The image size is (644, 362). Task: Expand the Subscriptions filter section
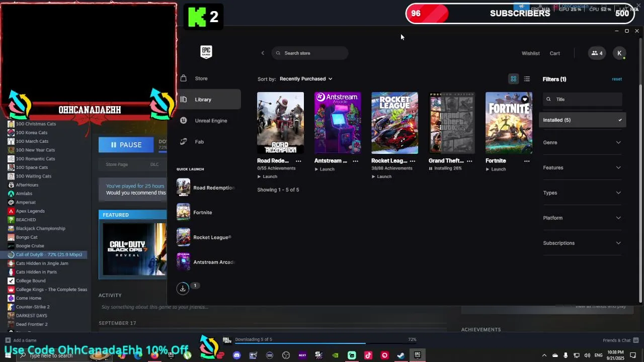[582, 243]
